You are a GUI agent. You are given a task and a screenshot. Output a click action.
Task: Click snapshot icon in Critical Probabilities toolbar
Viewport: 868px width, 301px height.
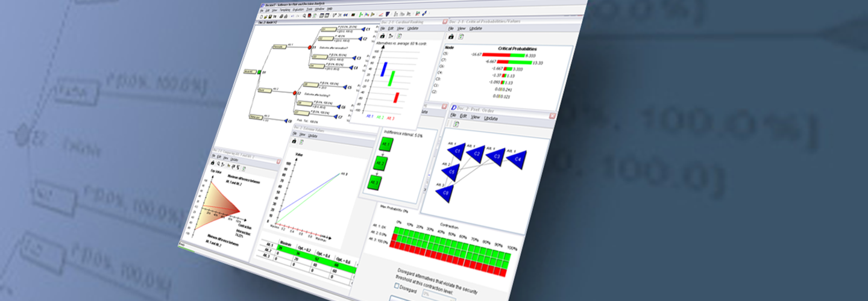click(x=451, y=37)
